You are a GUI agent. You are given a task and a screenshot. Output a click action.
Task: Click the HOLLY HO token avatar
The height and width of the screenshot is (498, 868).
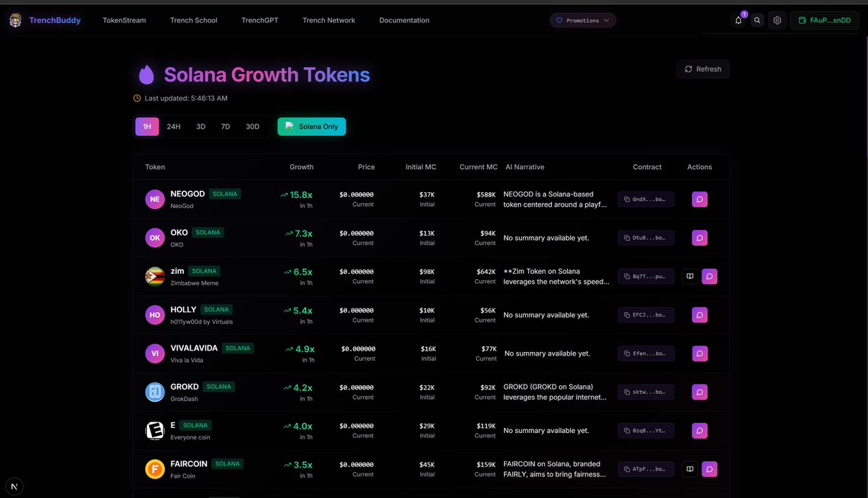(x=155, y=314)
